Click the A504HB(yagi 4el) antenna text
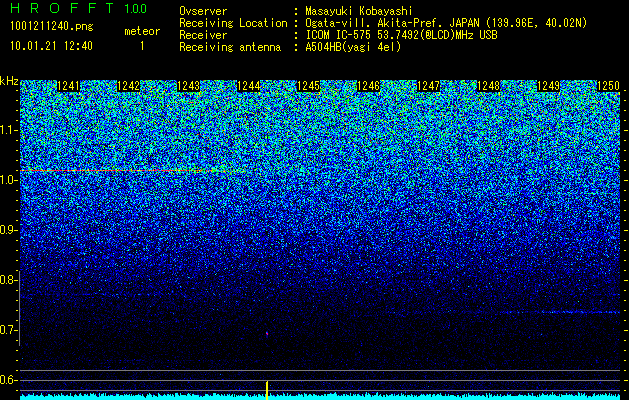 (353, 47)
